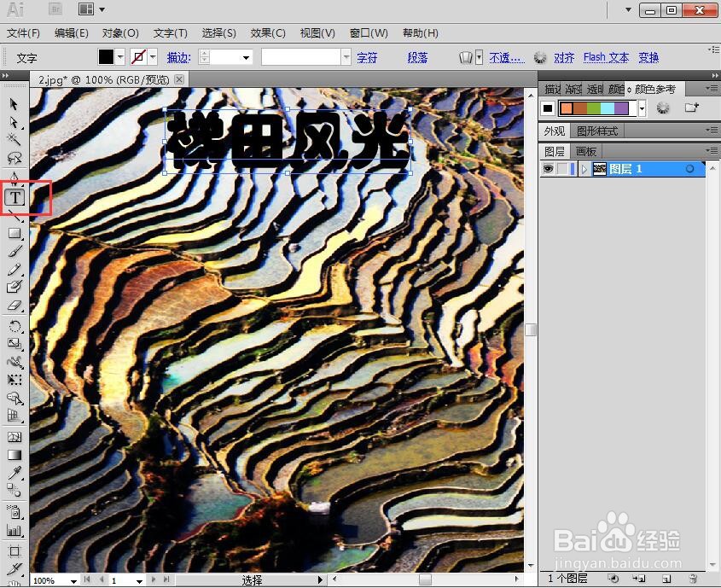Select the Blob Brush tool
Image resolution: width=721 pixels, height=588 pixels.
point(14,288)
